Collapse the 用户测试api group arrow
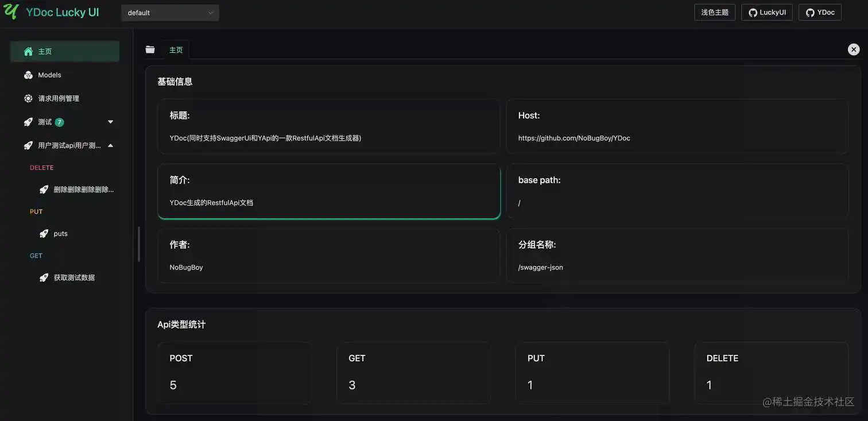The image size is (868, 421). 111,145
